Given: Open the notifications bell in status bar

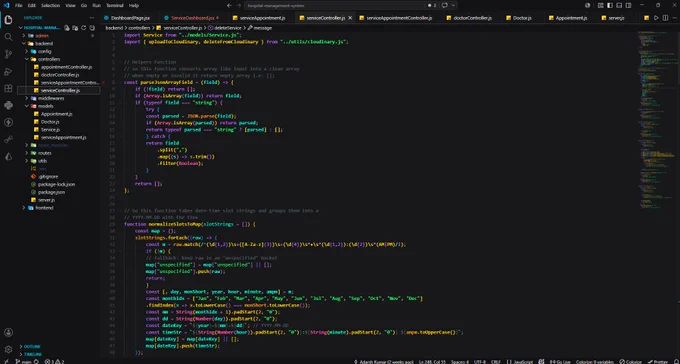Looking at the screenshot, I should pos(675,361).
